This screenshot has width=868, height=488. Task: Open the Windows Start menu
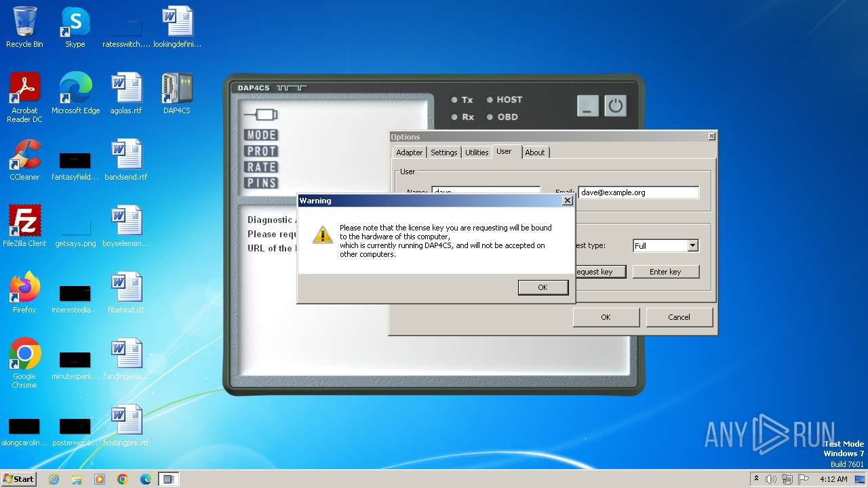pyautogui.click(x=19, y=479)
